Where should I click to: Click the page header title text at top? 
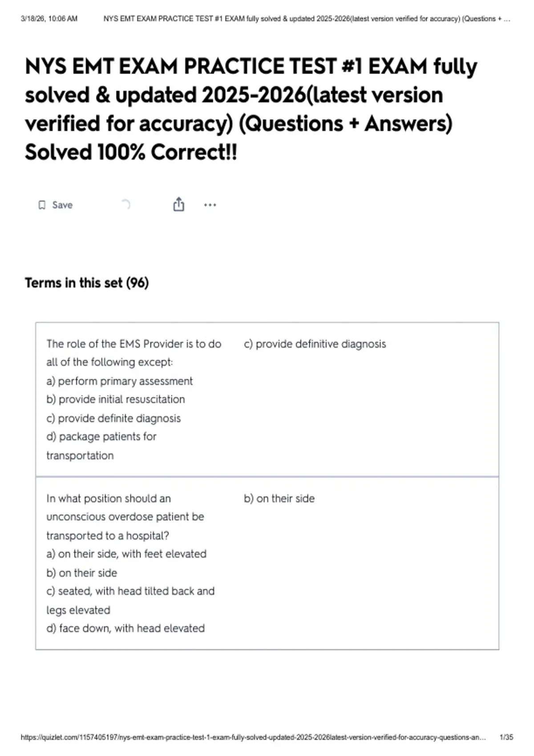click(x=307, y=19)
